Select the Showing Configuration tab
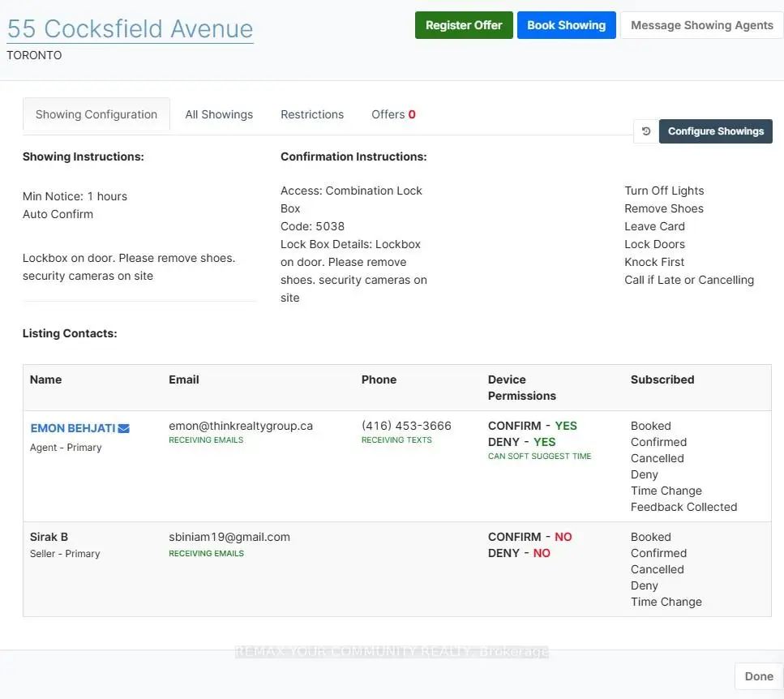The height and width of the screenshot is (699, 784). [x=96, y=114]
